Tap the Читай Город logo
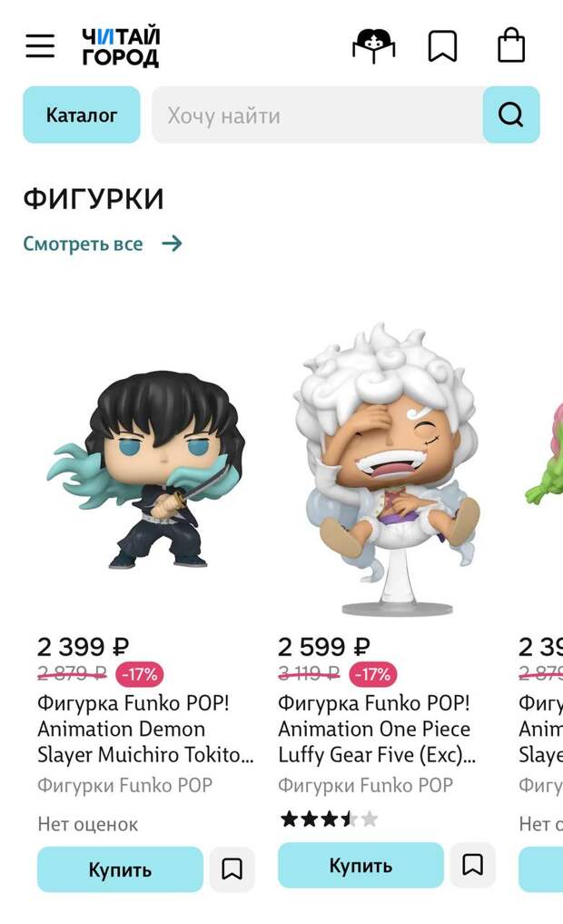Image resolution: width=563 pixels, height=924 pixels. tap(121, 46)
